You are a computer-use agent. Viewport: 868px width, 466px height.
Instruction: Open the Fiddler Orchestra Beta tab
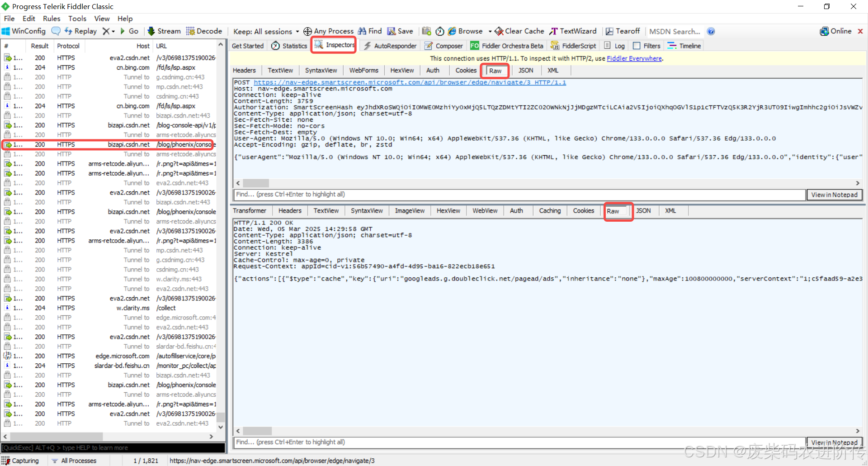tap(507, 46)
